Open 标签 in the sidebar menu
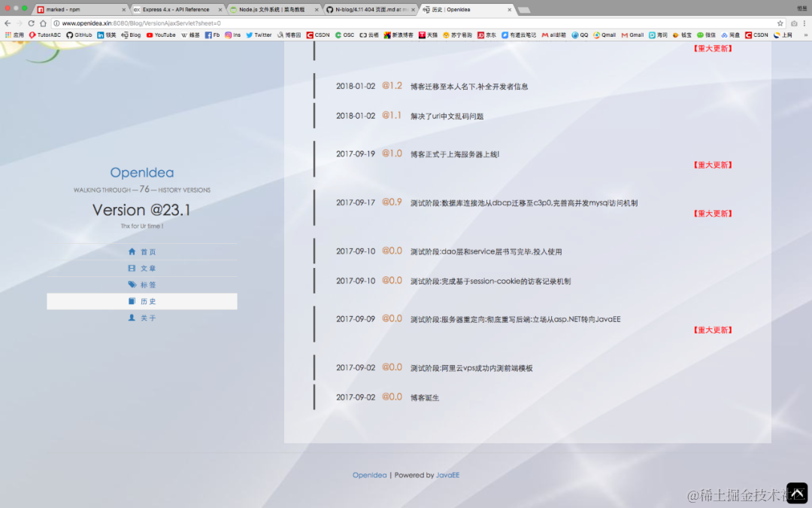The width and height of the screenshot is (812, 508). coord(142,285)
